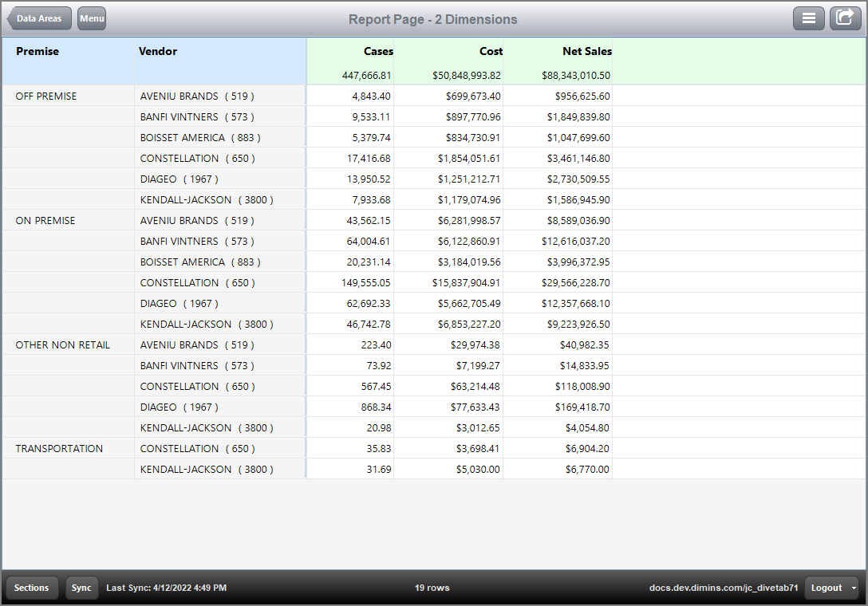Open the Sections panel in the footer

click(x=31, y=588)
